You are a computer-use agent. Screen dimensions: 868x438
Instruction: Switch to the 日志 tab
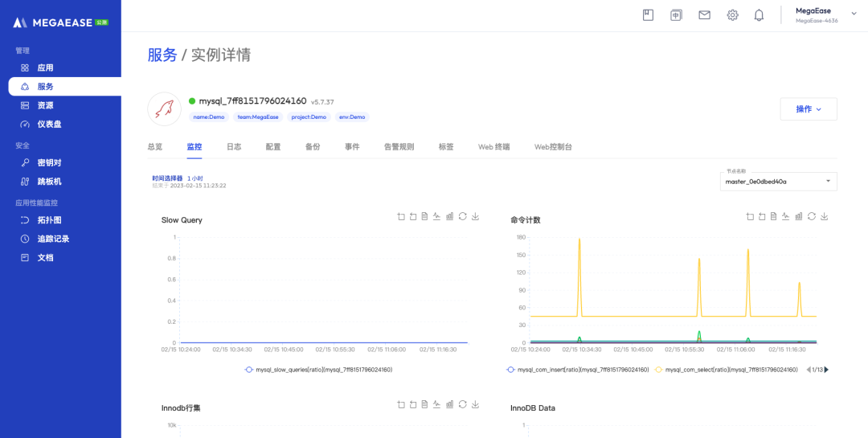(234, 147)
